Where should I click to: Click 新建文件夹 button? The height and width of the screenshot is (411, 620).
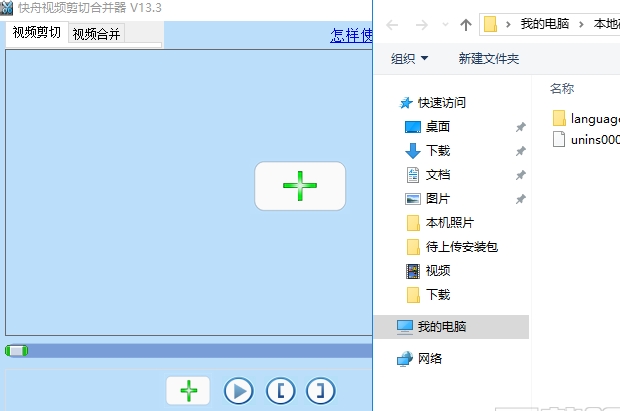(488, 59)
